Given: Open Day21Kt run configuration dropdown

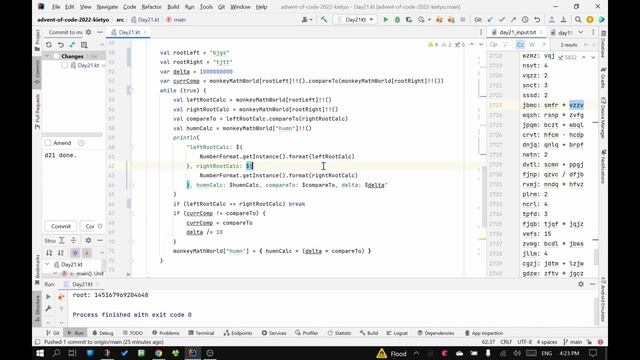Looking at the screenshot, I should (x=355, y=20).
